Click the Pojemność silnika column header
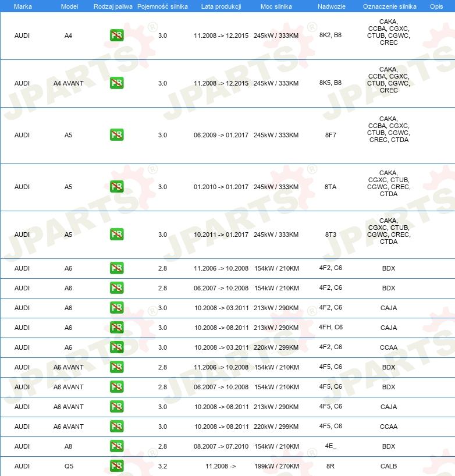The width and height of the screenshot is (455, 476). (162, 6)
